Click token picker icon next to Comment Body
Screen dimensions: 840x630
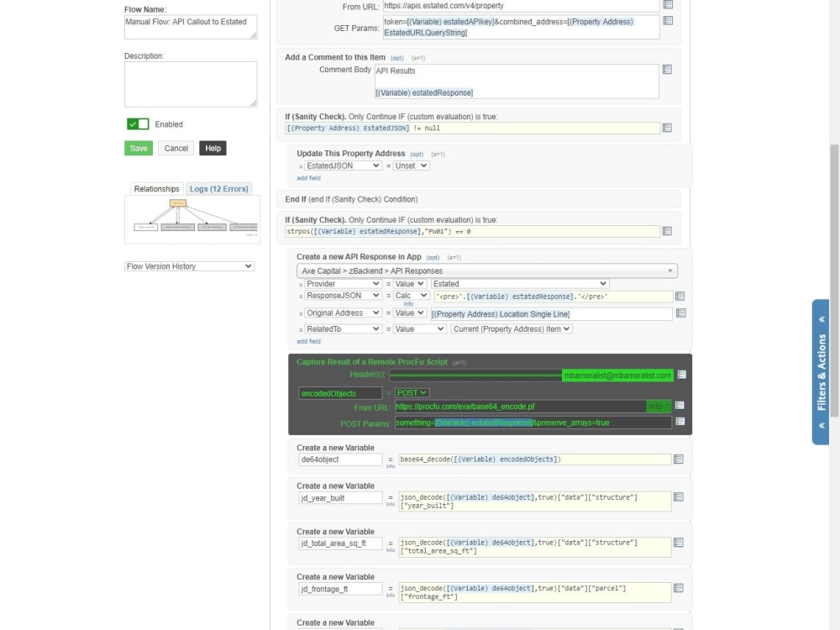pyautogui.click(x=668, y=69)
